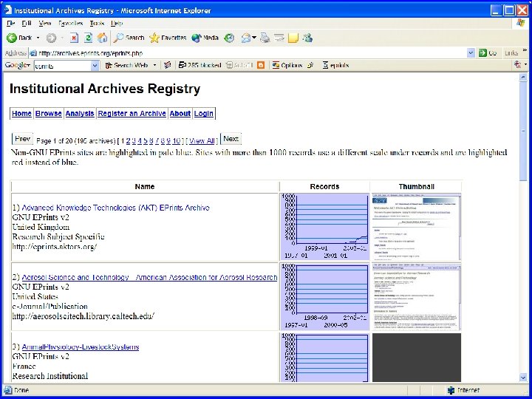The width and height of the screenshot is (532, 399).
Task: Click Google toolbar Search Web button
Action: point(126,65)
